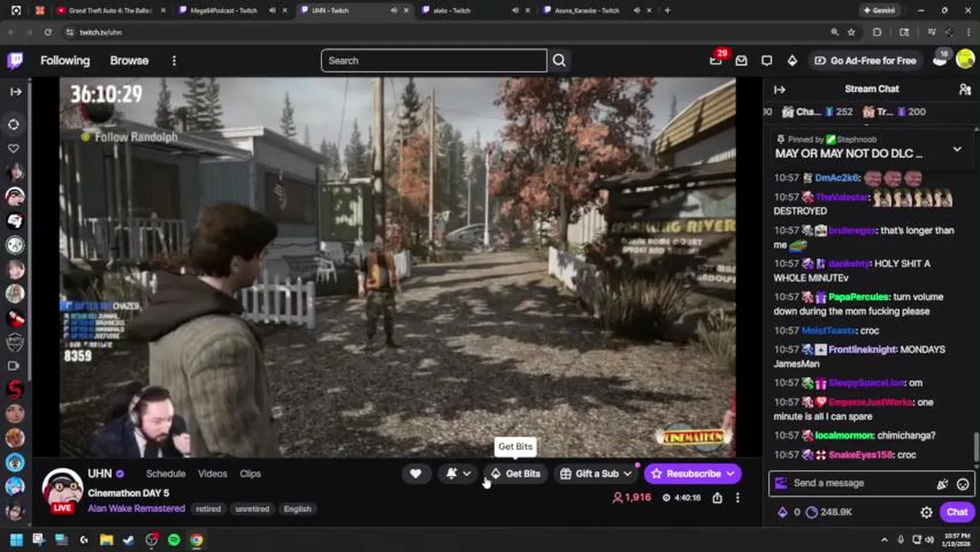The height and width of the screenshot is (552, 980).
Task: Mute the Asuna_Karaoke tab audio icon
Action: coord(636,10)
